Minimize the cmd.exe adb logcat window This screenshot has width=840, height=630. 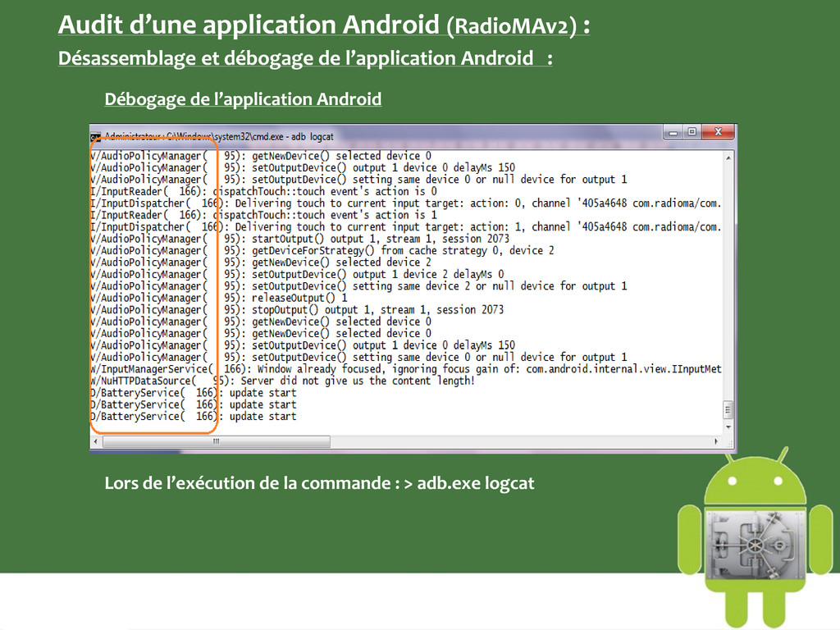(673, 132)
